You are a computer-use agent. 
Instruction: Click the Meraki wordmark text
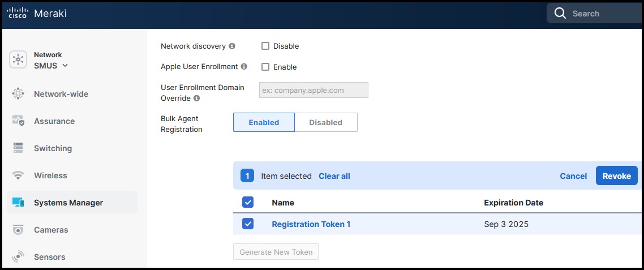(x=50, y=13)
